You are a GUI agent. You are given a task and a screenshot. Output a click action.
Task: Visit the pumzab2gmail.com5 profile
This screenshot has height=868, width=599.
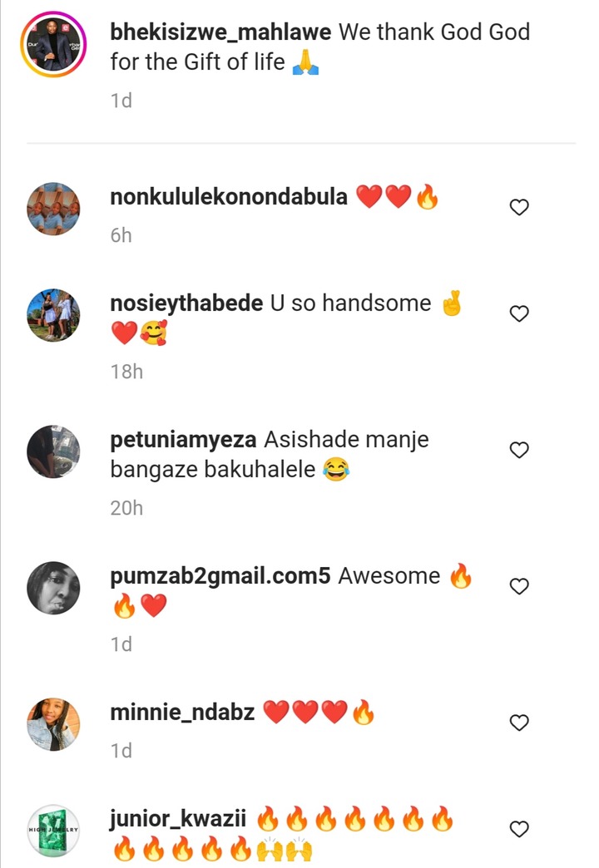coord(220,576)
